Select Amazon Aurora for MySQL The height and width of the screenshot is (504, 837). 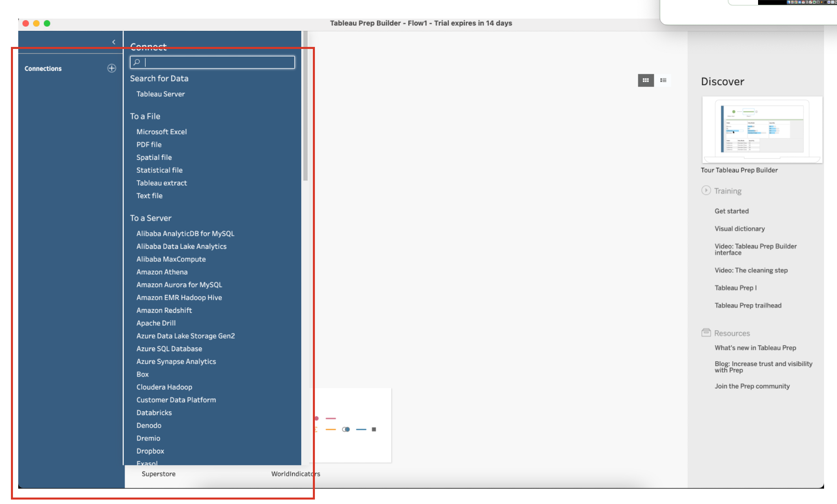(179, 285)
